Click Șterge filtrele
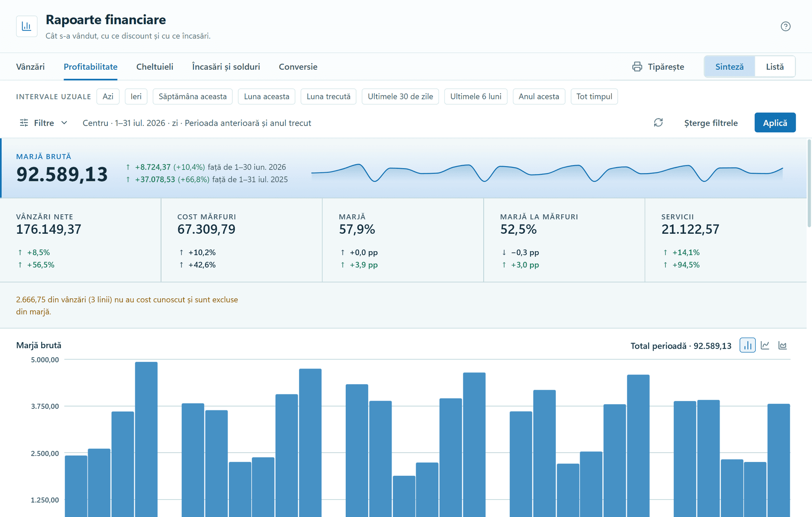The image size is (812, 517). click(x=711, y=123)
